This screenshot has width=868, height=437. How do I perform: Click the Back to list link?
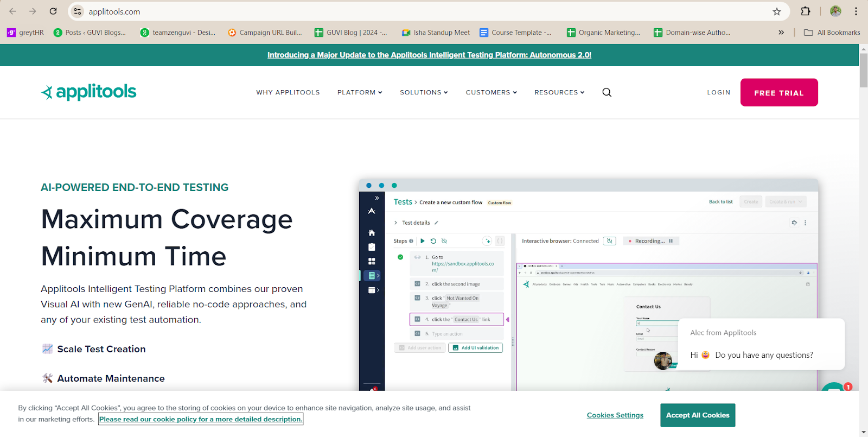pyautogui.click(x=720, y=202)
